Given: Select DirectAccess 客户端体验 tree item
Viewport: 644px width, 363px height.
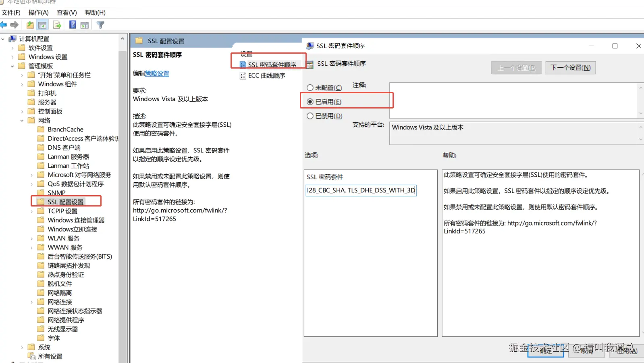Looking at the screenshot, I should pos(83,138).
